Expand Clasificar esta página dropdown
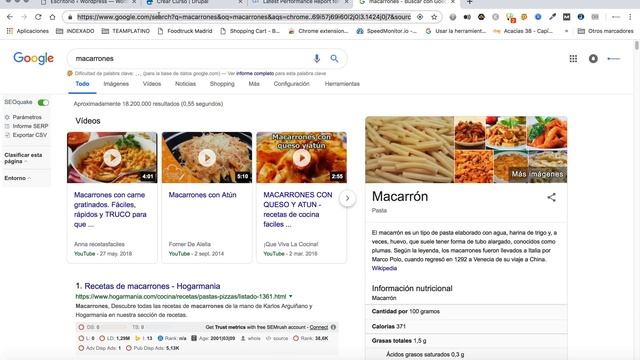Image resolution: width=640 pixels, height=360 pixels. (23, 158)
